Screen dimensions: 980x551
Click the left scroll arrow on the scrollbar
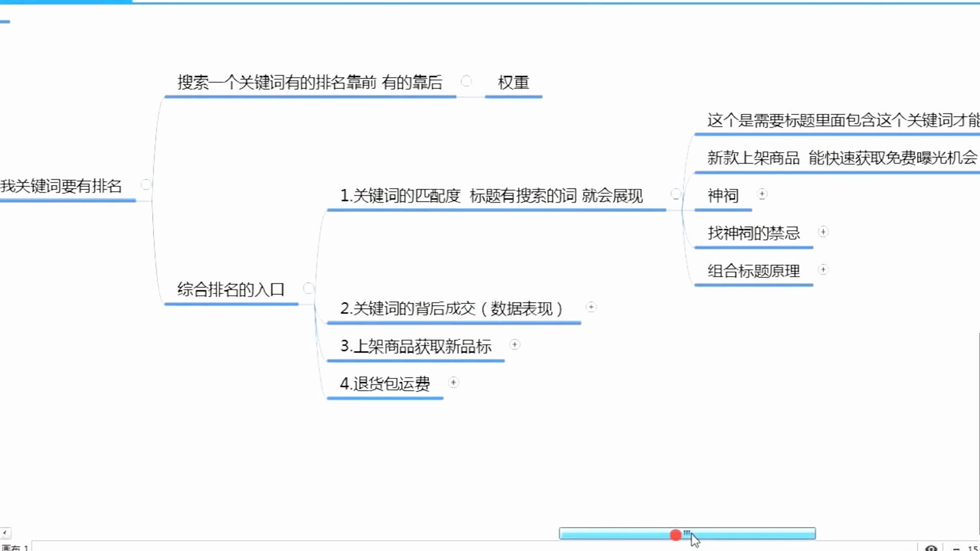pos(5,532)
